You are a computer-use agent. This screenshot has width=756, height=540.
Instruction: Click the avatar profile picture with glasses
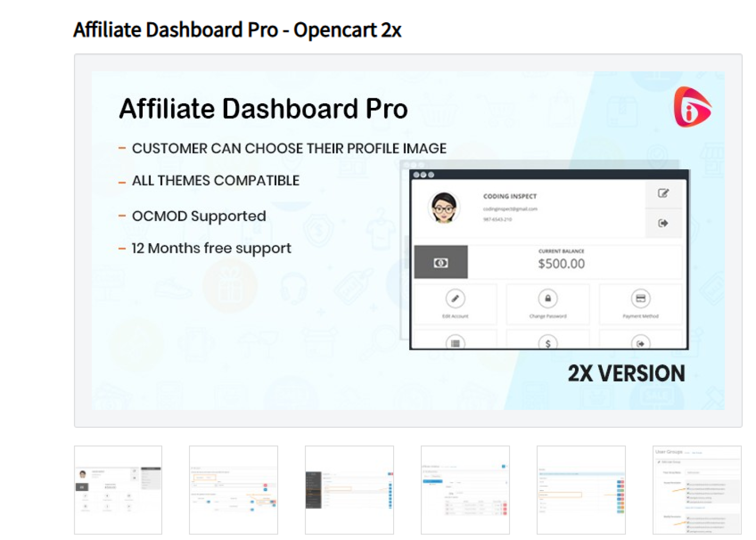pyautogui.click(x=444, y=208)
